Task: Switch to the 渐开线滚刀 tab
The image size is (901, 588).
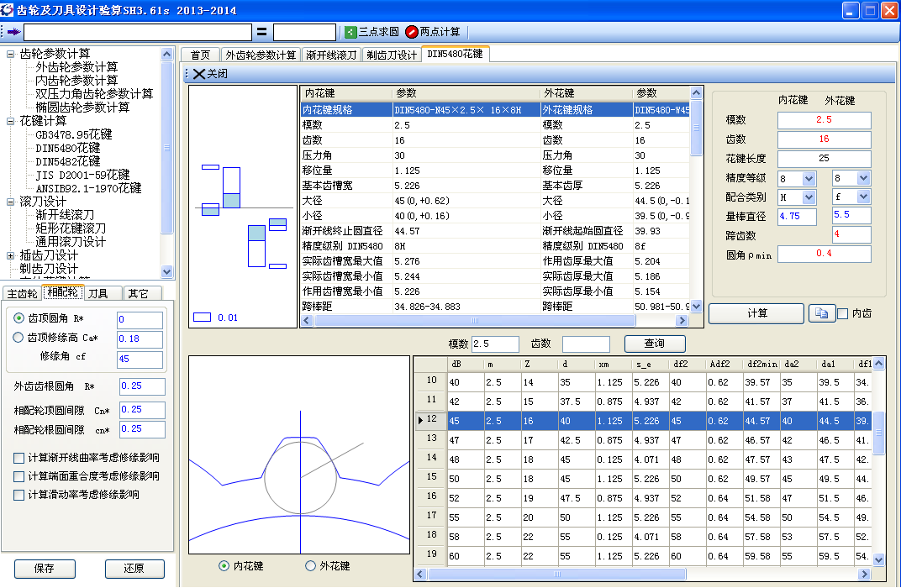Action: tap(331, 55)
